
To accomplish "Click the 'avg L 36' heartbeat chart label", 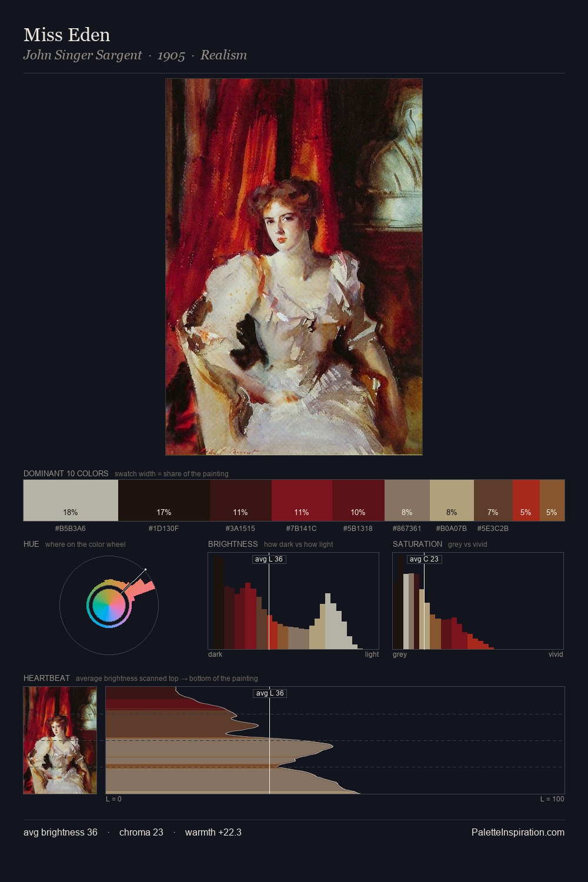I will tap(270, 693).
